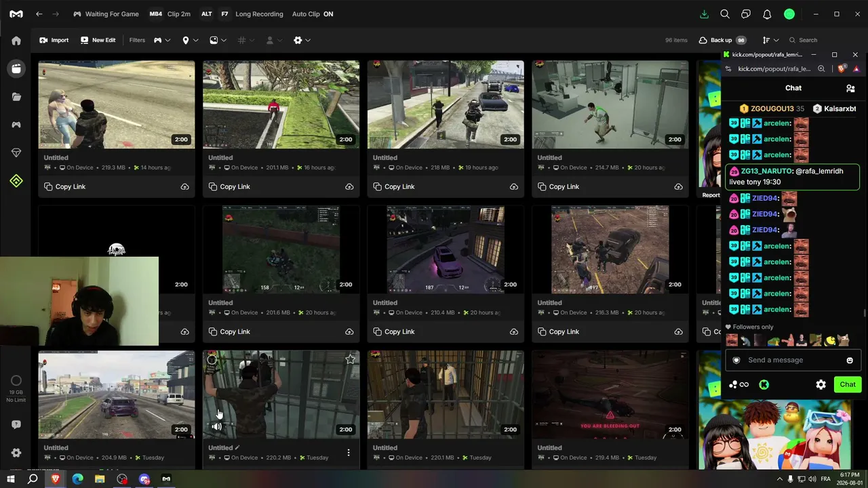Click the green diamond sidebar icon
Image resolution: width=868 pixels, height=488 pixels.
click(x=16, y=181)
